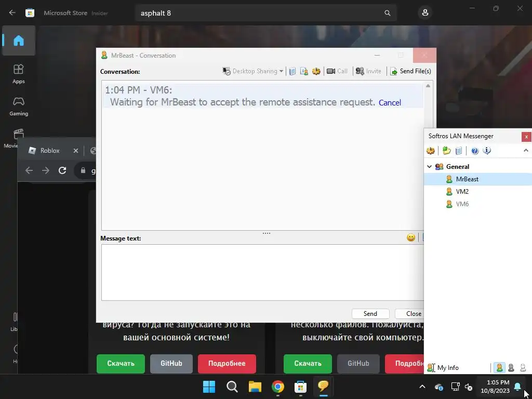Screen dimensions: 532x399
Task: Open the Windows Start menu
Action: coord(209,387)
